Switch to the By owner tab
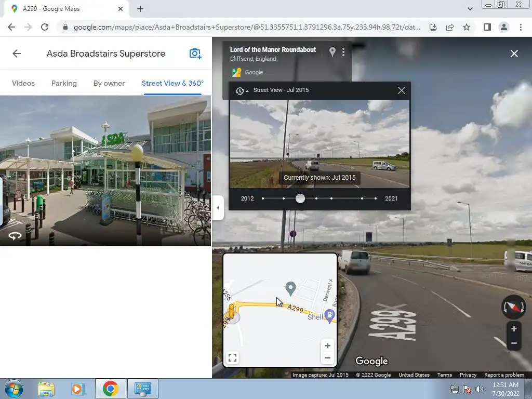 point(109,83)
